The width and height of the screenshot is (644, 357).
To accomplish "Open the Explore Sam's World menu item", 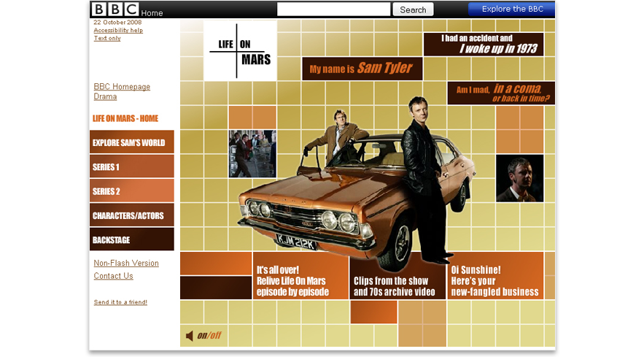I will pos(132,142).
